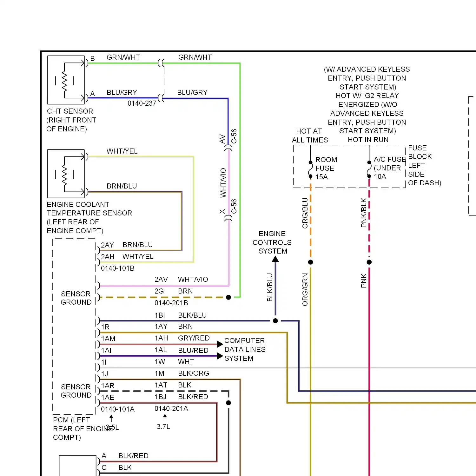This screenshot has height=476, width=476.
Task: Select the ENGINE COOLANT TEMPERATURE SENSOR label
Action: click(89, 217)
